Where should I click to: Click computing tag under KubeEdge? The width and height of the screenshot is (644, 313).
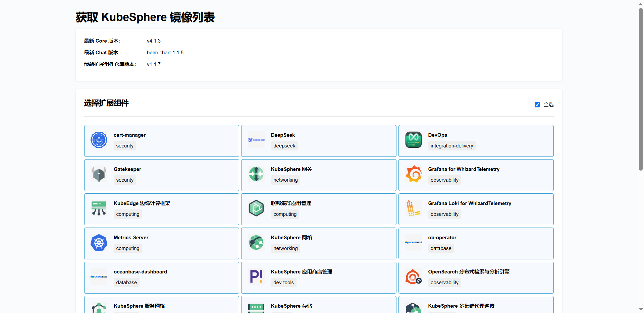[128, 214]
